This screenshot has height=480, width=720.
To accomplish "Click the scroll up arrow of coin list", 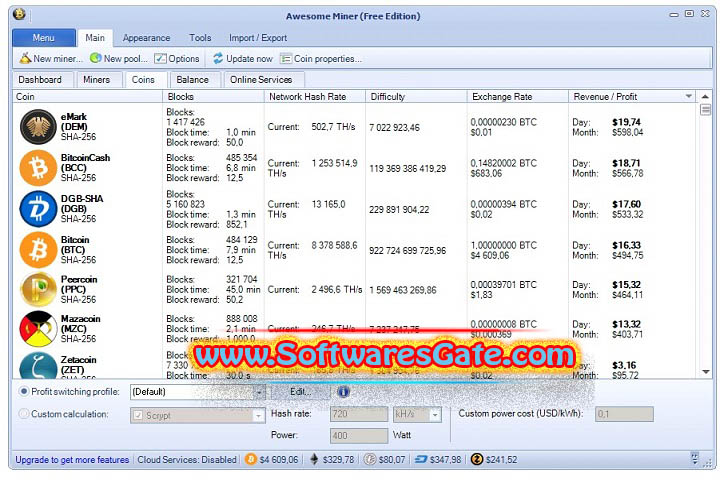I will coord(705,97).
